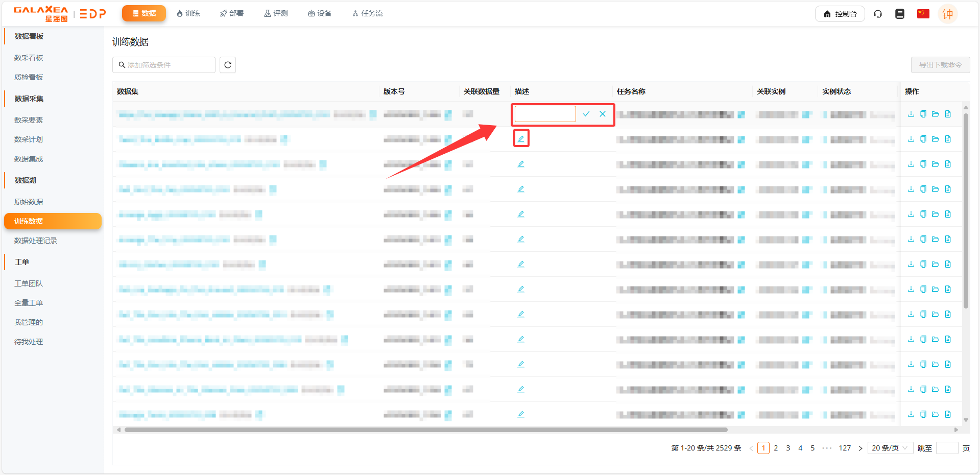Switch language via the China flag icon
This screenshot has width=980, height=475.
coord(923,14)
